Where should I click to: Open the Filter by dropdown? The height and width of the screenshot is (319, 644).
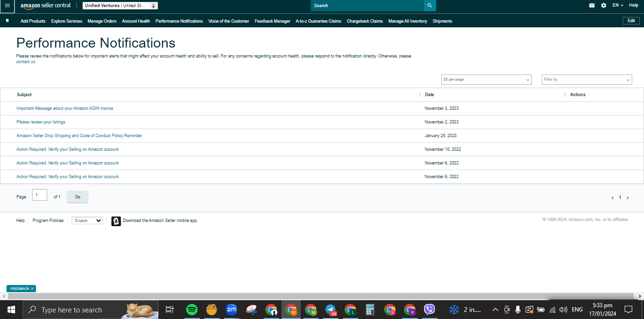[586, 80]
